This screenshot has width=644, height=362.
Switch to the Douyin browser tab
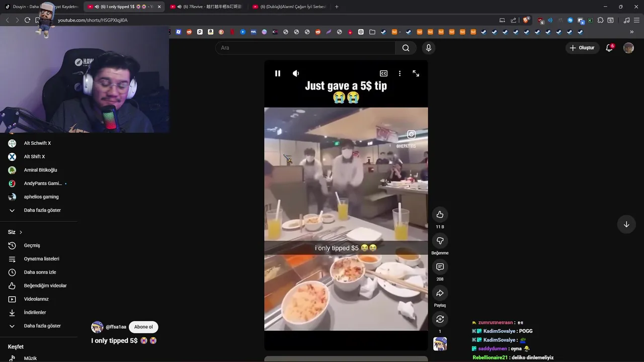click(40, 7)
